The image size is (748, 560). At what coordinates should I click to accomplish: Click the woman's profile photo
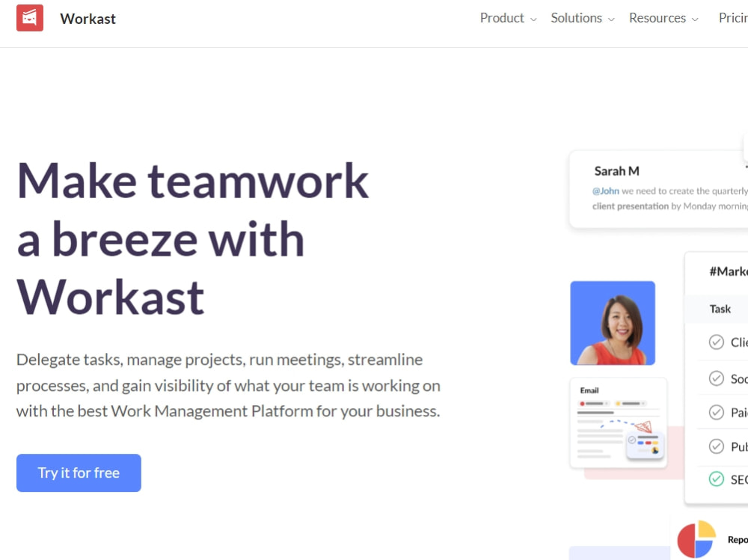pyautogui.click(x=613, y=323)
